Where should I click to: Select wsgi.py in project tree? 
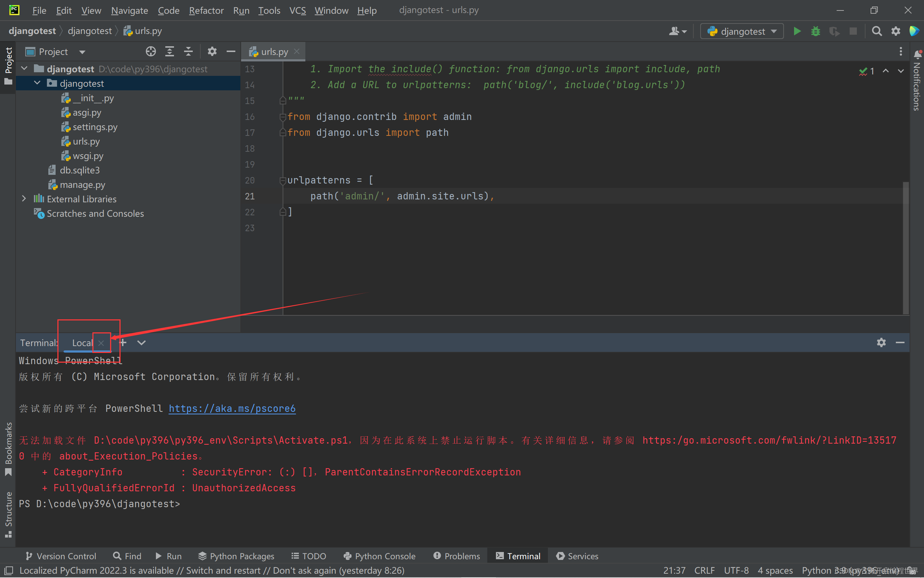[x=88, y=156]
